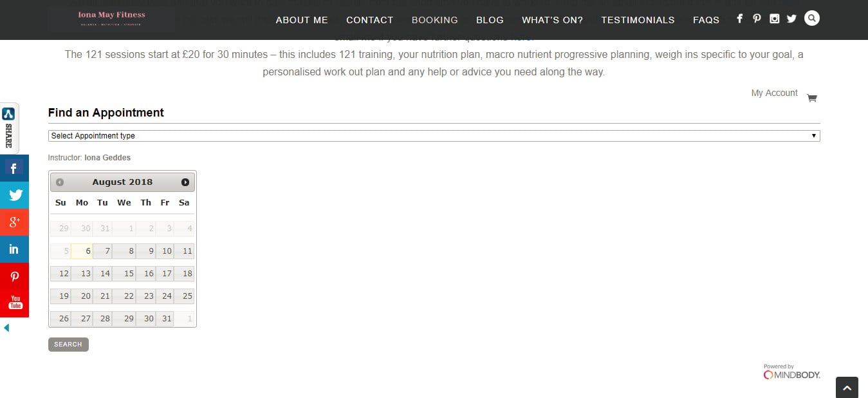
Task: Open the BOOKING menu item
Action: coord(435,20)
